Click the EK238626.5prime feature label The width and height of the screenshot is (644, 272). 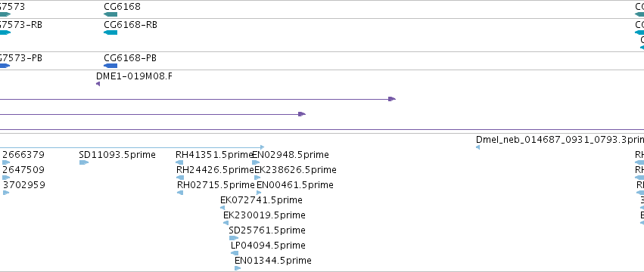[x=295, y=169]
